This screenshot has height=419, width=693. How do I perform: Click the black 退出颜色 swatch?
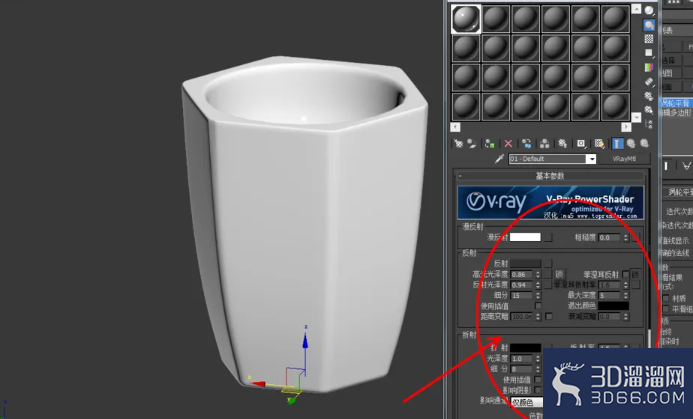[613, 306]
